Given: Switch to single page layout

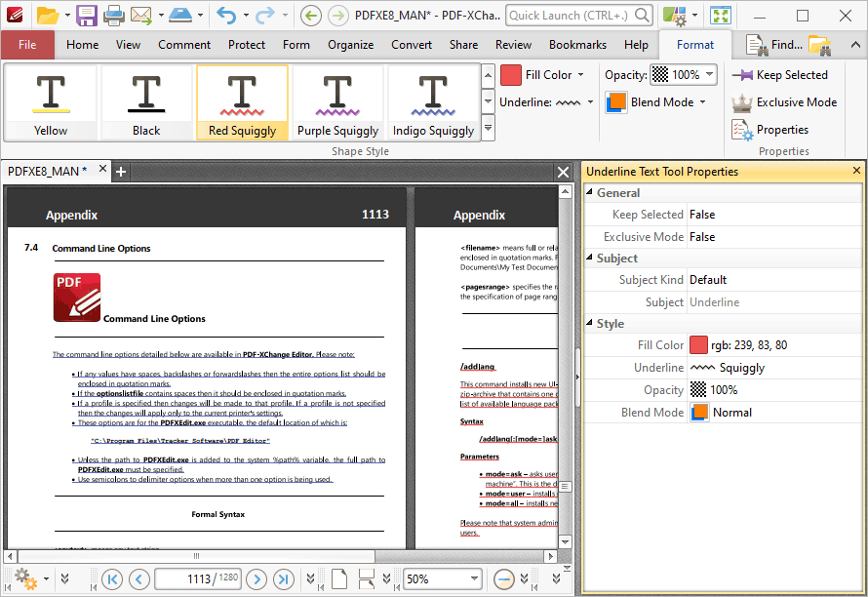Looking at the screenshot, I should click(339, 579).
